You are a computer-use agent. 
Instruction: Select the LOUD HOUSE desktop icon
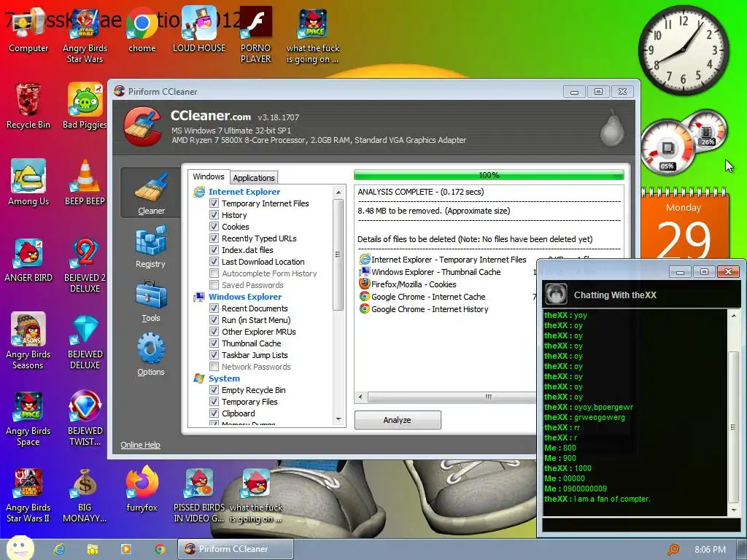199,31
